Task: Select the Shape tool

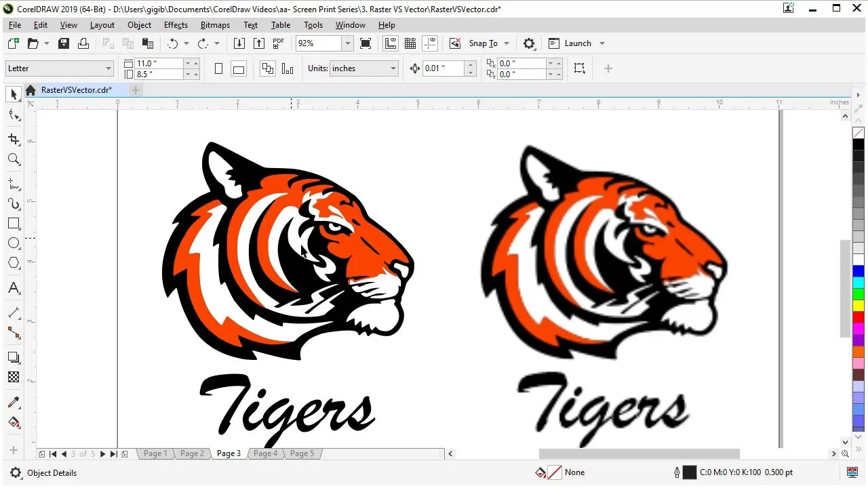Action: pyautogui.click(x=14, y=115)
